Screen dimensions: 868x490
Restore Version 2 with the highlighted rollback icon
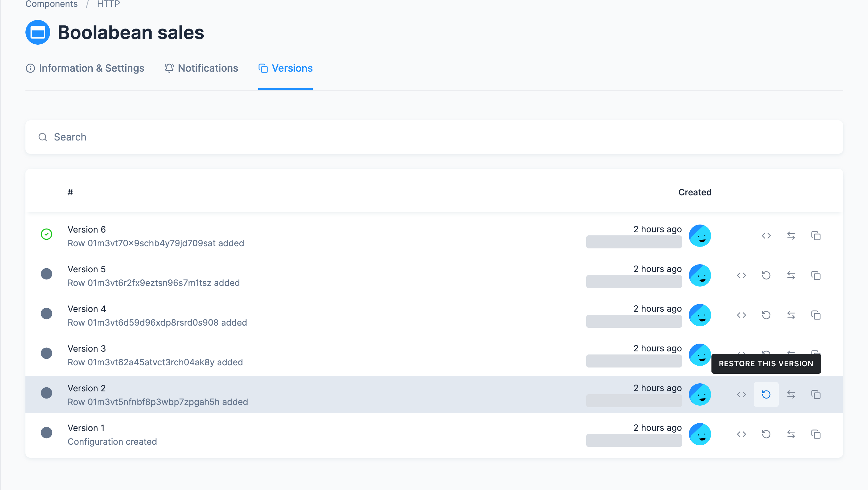coord(766,394)
